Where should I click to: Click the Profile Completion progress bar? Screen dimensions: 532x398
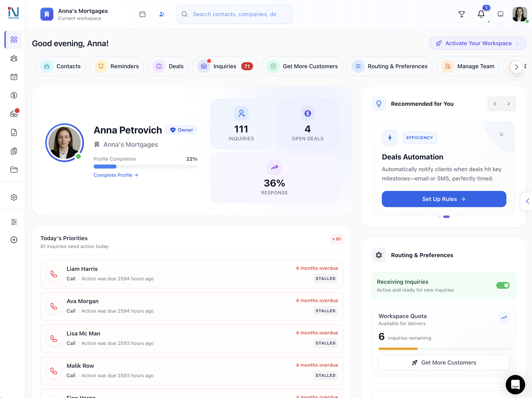pos(145,167)
